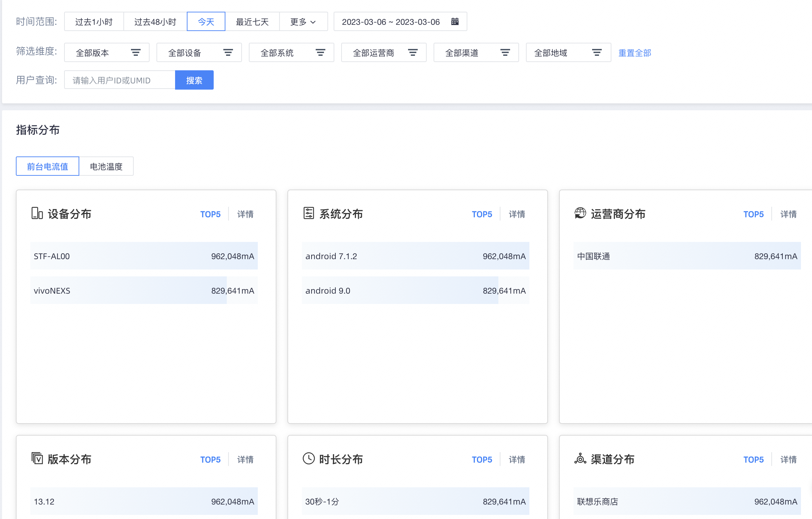Viewport: 812px width, 519px height.
Task: Select TOP5 in 运营商分布 card
Action: click(753, 214)
